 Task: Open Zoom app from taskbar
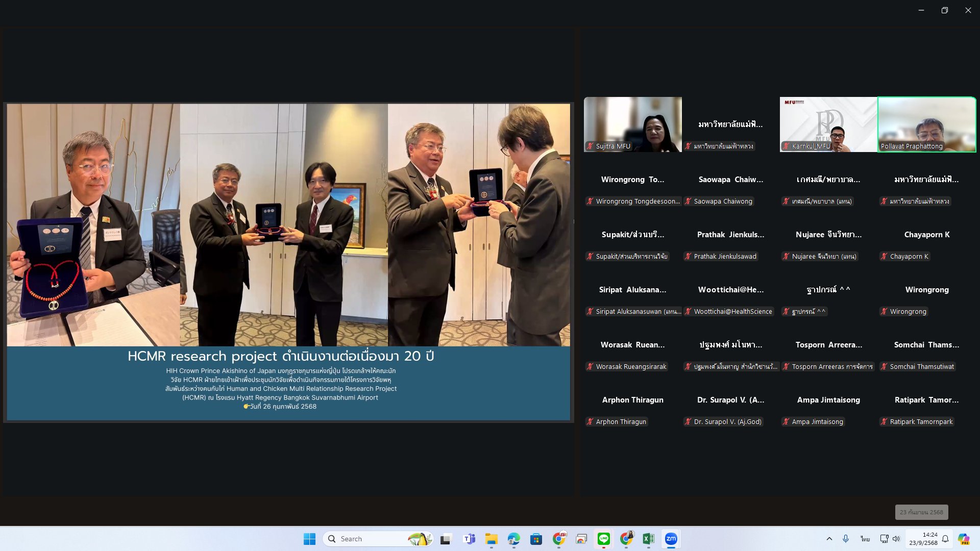point(671,539)
